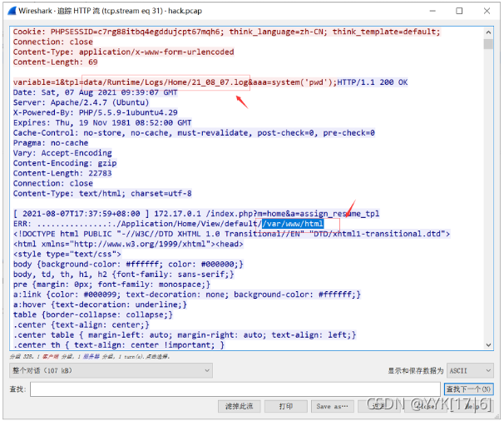504x421 pixels.
Task: Click the 'body {background-color: #ffffff' line
Action: 128,264
